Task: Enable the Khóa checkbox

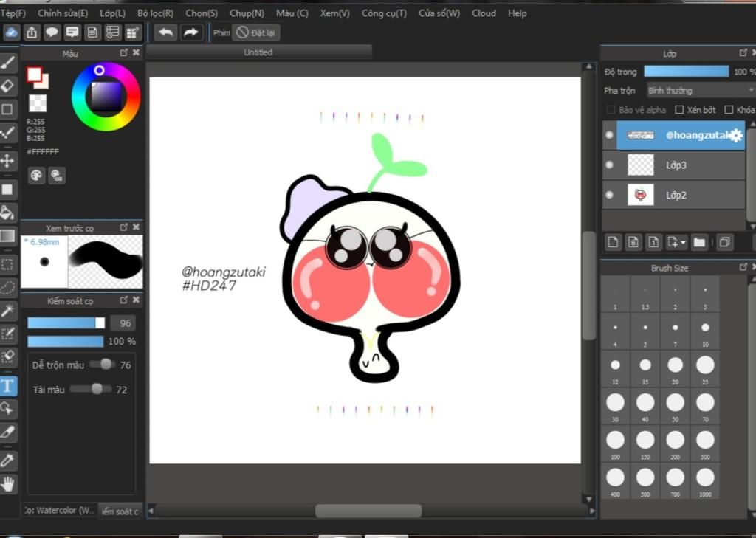Action: pos(729,110)
